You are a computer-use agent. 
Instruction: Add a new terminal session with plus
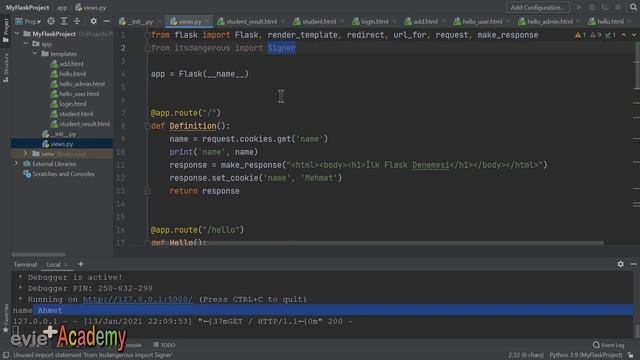[81, 264]
